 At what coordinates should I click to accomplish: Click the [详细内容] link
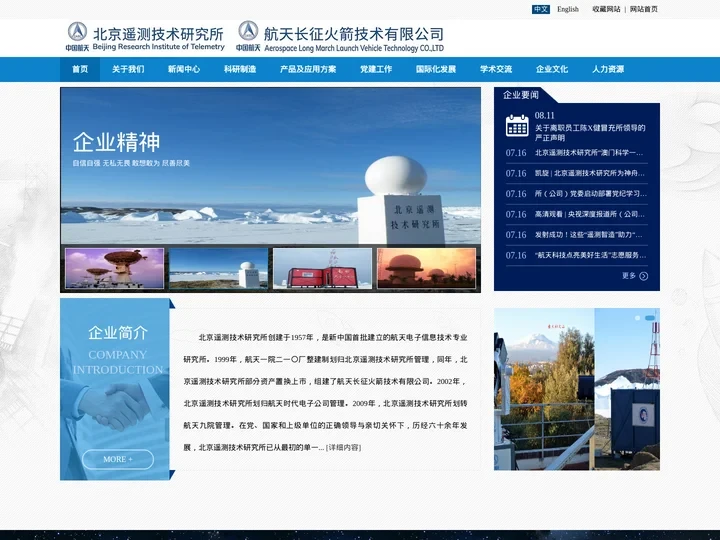click(343, 447)
